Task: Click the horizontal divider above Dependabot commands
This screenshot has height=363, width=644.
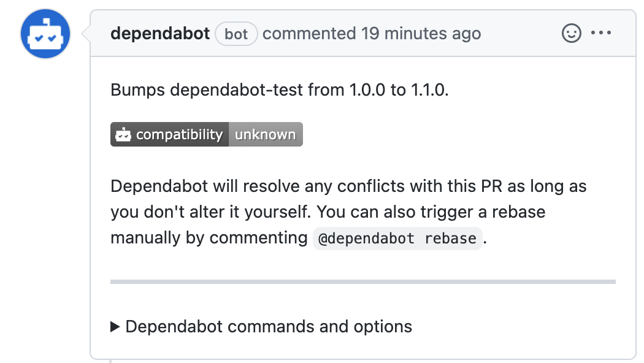Action: pos(363,281)
